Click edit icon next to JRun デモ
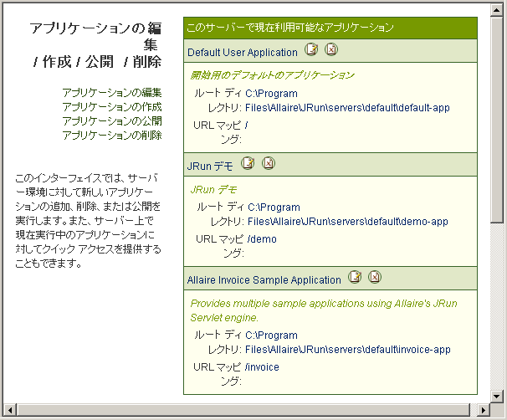 [248, 163]
